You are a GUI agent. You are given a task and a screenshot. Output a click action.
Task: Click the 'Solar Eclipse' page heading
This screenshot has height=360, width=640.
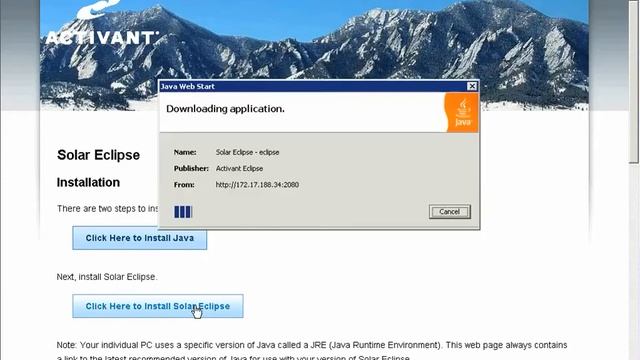point(98,155)
